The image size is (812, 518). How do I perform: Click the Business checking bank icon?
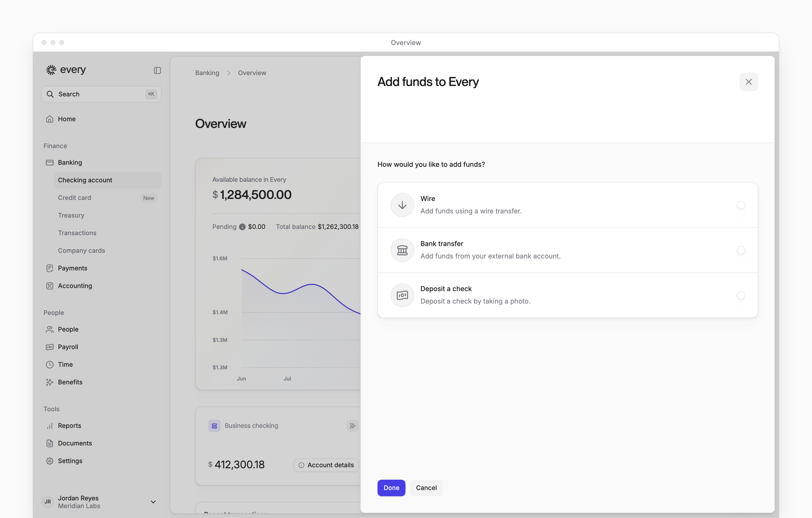(x=214, y=426)
